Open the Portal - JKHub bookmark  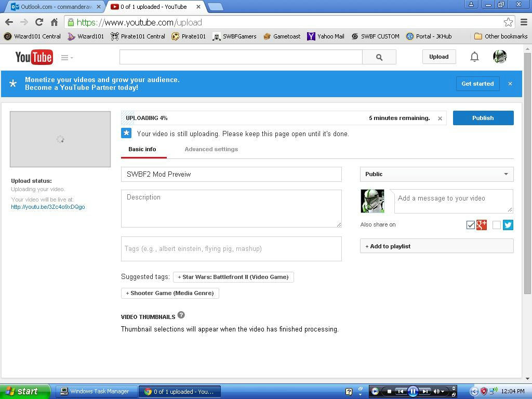coord(429,36)
